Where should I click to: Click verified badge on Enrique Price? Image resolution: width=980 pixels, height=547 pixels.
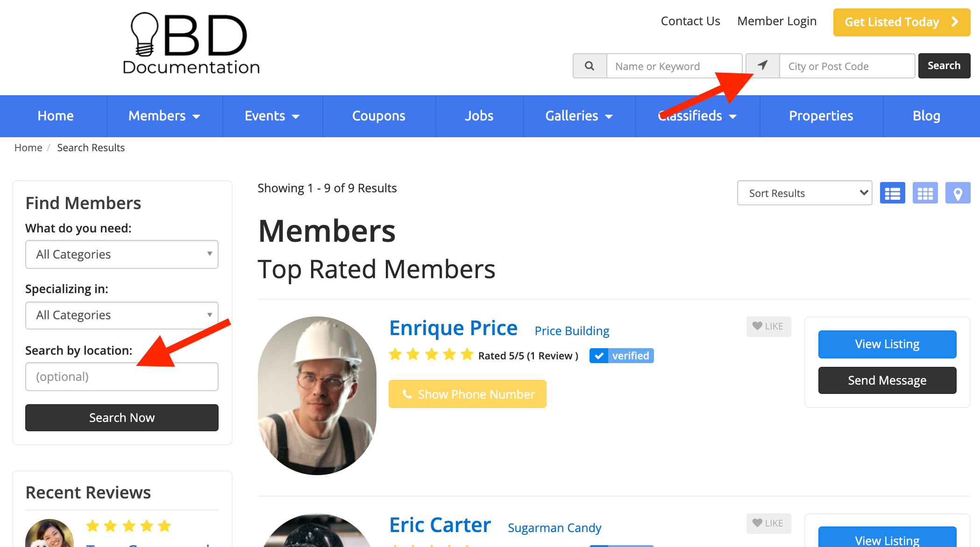click(621, 356)
